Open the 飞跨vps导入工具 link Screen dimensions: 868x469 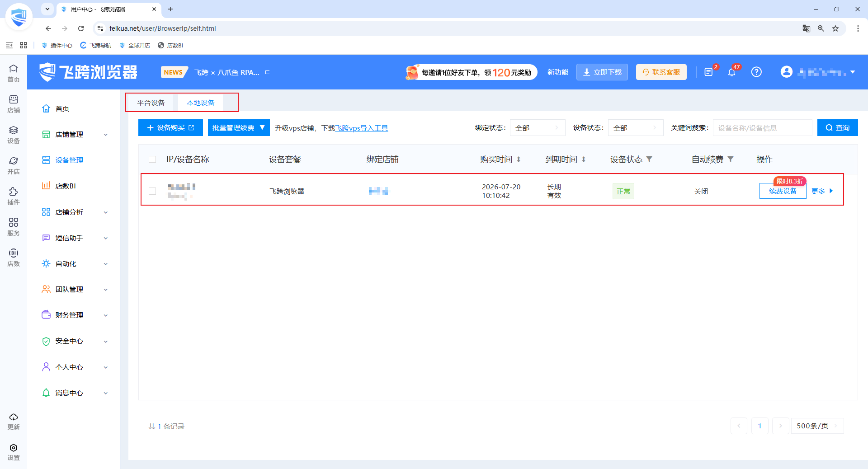point(362,128)
